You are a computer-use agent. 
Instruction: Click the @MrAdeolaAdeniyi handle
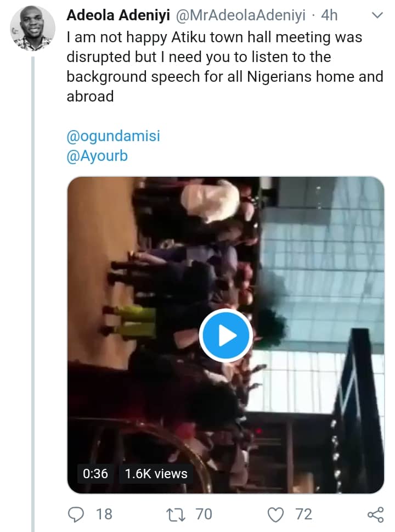coord(240,16)
